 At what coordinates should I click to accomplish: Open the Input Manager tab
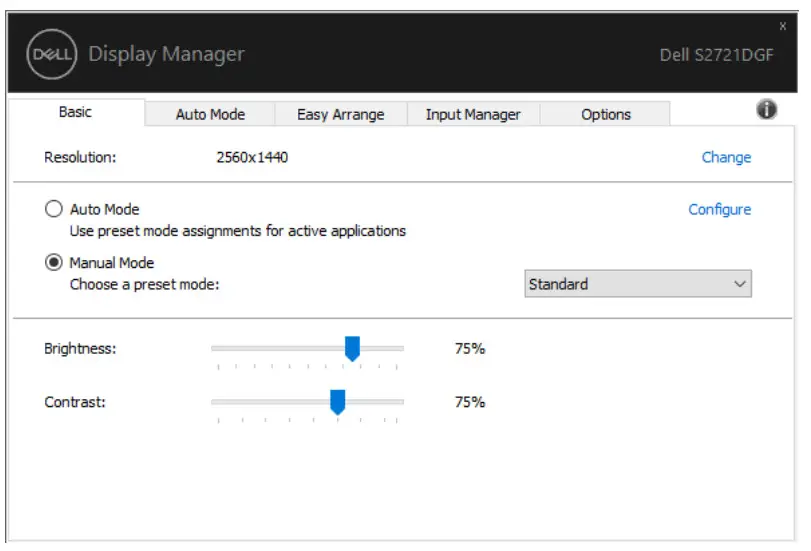tap(473, 114)
